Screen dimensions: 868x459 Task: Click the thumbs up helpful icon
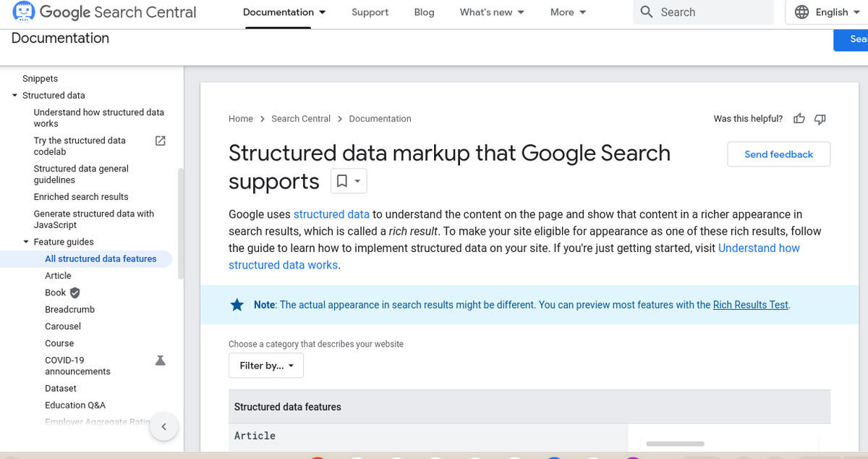799,119
